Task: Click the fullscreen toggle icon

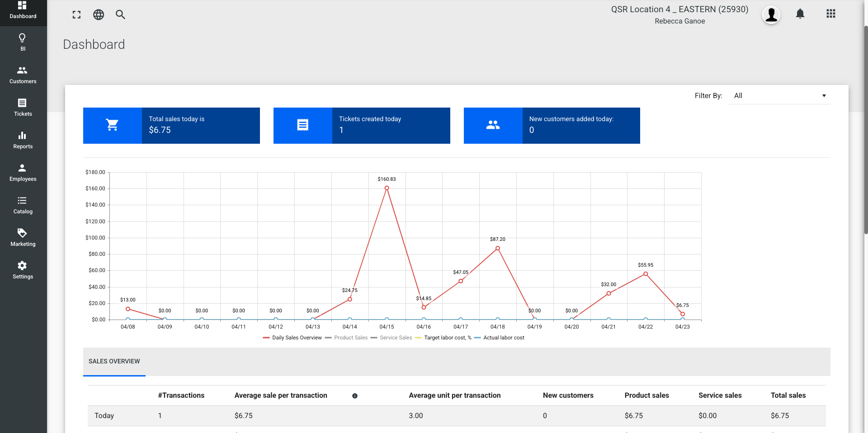Action: coord(76,15)
